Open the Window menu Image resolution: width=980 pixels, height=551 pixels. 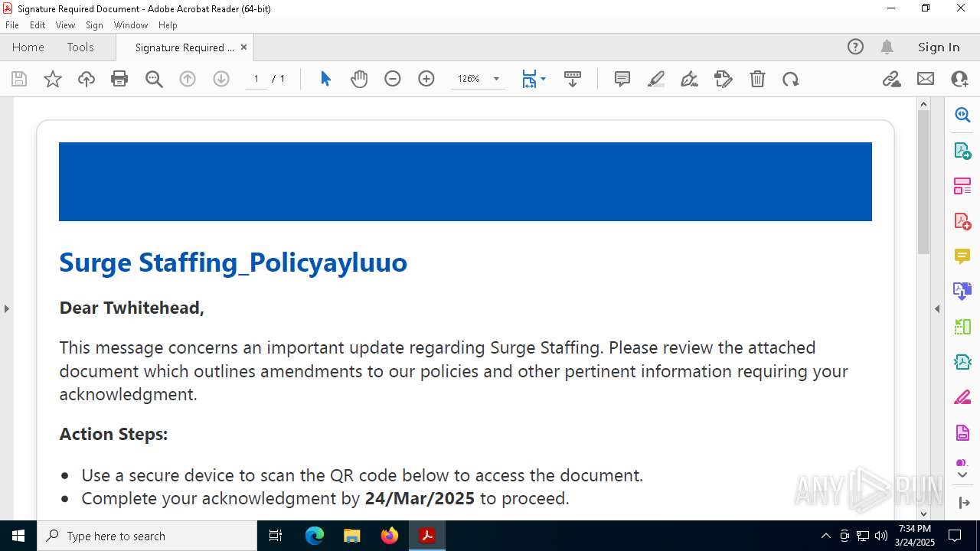tap(131, 25)
